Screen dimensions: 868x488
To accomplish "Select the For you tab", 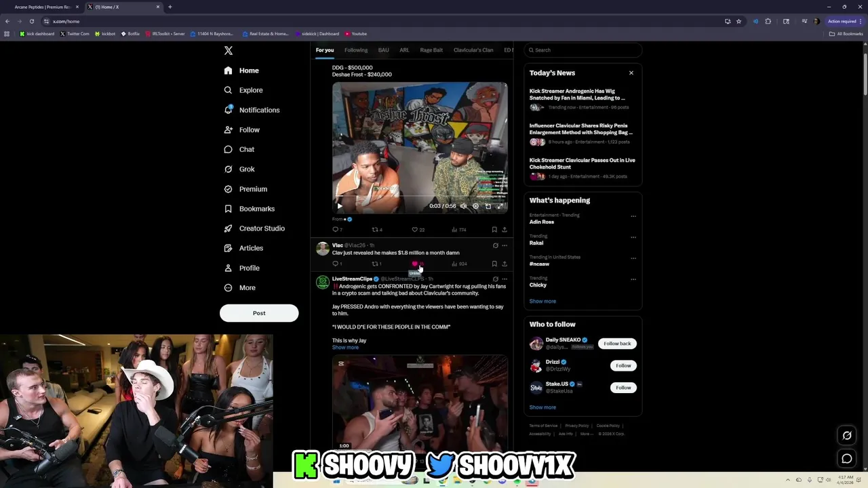I will (x=325, y=50).
